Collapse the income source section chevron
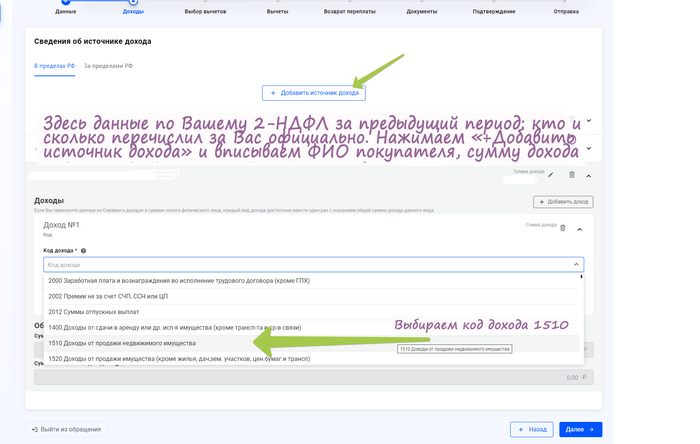The width and height of the screenshot is (700, 444). (589, 175)
